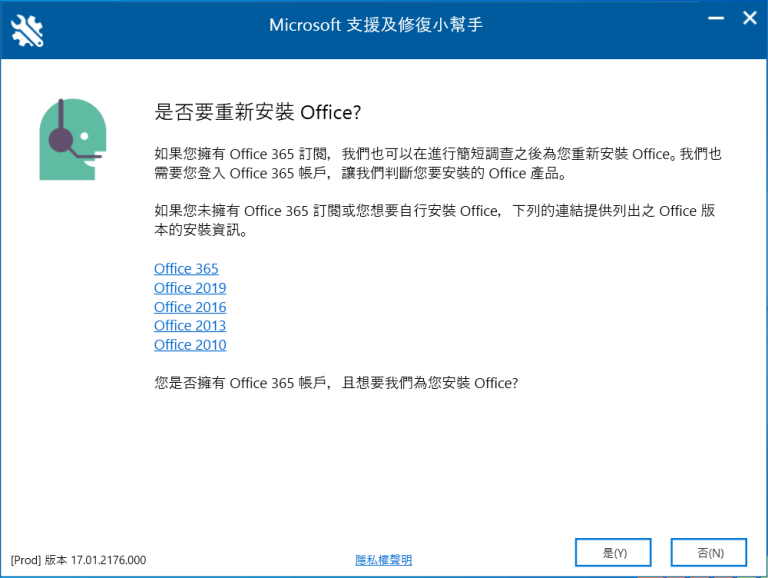Click the question 您是否擁有 Office 365 帳戶
The image size is (768, 578).
[336, 383]
